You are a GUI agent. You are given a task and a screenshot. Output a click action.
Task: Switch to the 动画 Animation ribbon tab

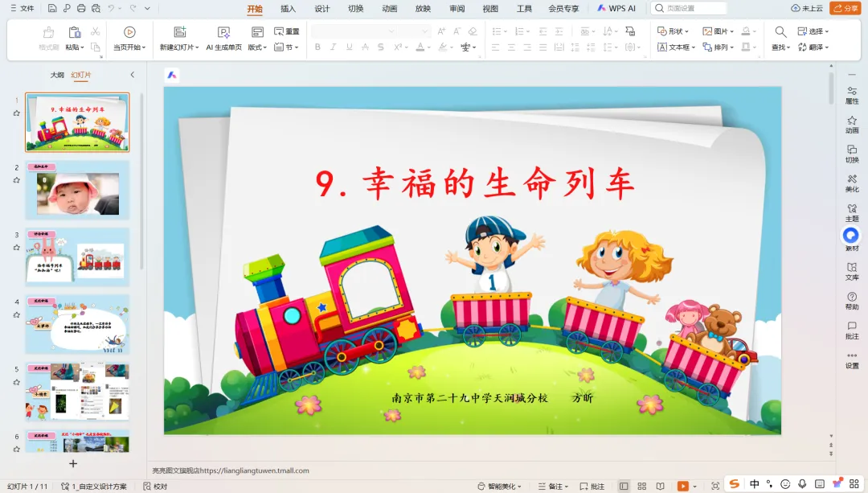coord(389,8)
